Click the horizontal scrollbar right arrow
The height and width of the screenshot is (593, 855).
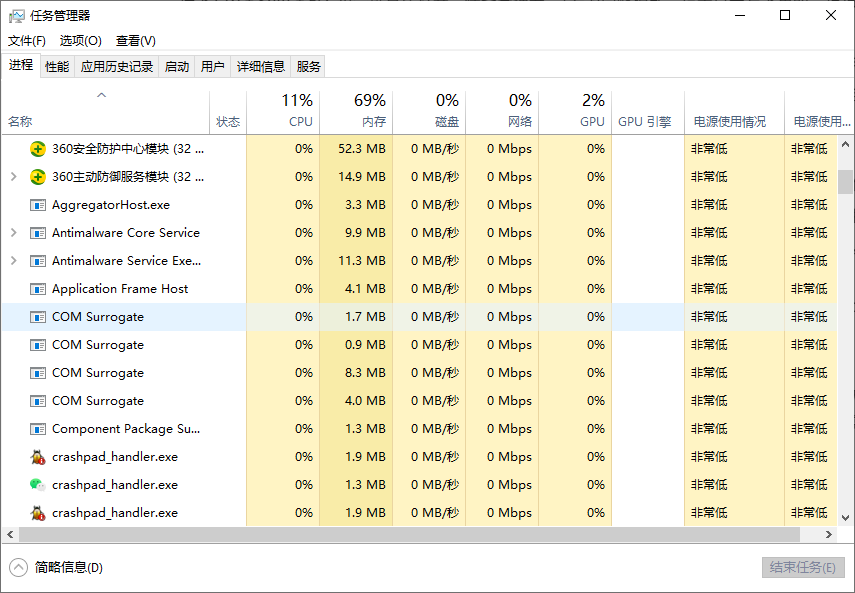click(x=828, y=535)
